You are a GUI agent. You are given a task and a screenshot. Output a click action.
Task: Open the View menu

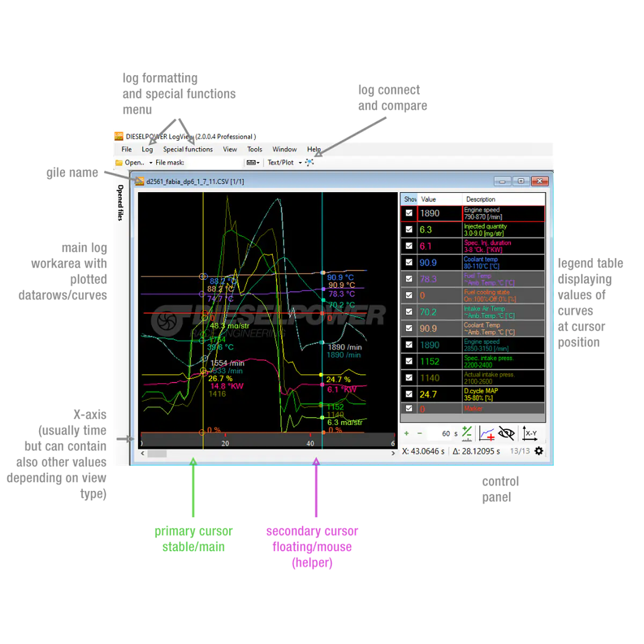pyautogui.click(x=230, y=149)
